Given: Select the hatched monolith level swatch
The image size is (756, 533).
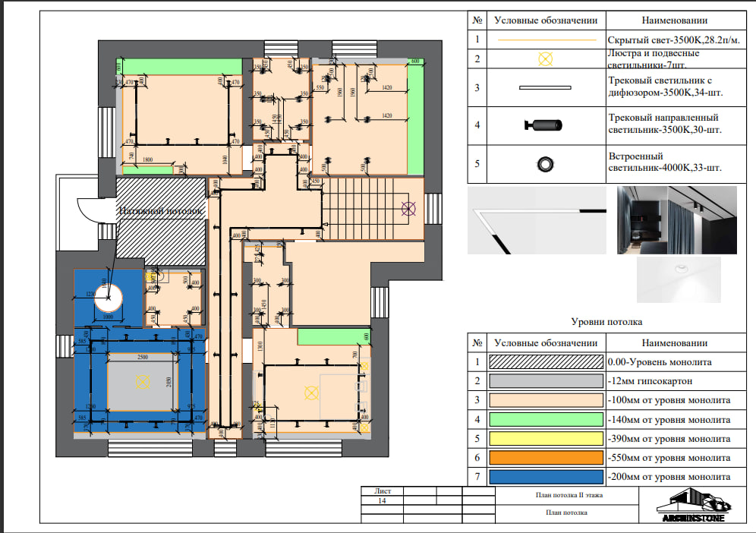Looking at the screenshot, I should [x=547, y=361].
